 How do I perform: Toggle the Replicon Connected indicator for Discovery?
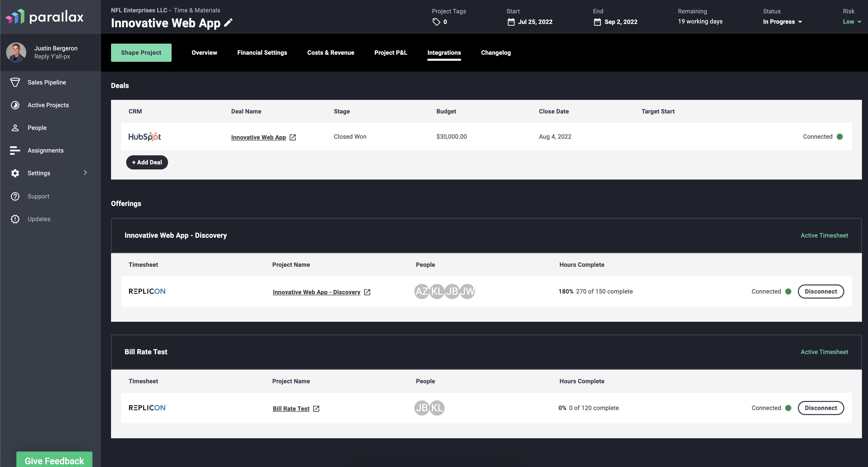pos(789,291)
